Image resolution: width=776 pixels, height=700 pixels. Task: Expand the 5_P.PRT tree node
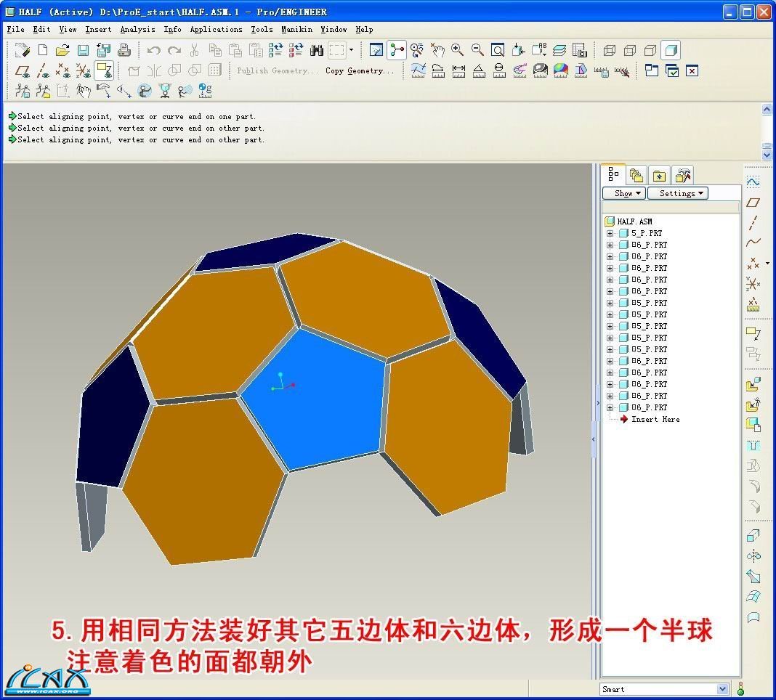(x=610, y=233)
